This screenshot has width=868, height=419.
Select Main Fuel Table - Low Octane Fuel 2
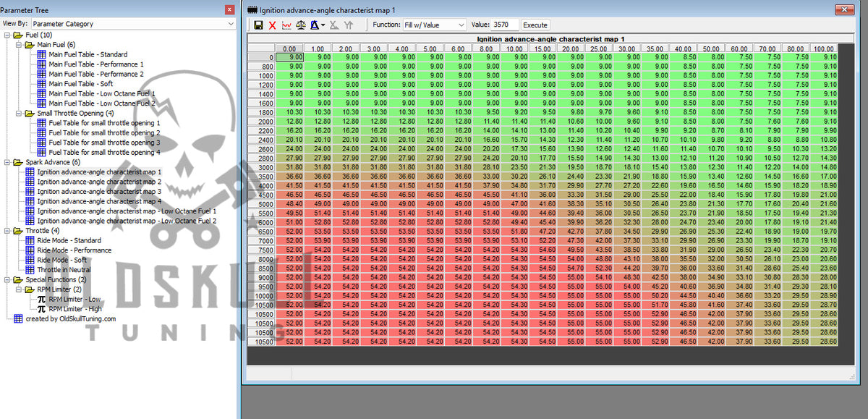[102, 103]
